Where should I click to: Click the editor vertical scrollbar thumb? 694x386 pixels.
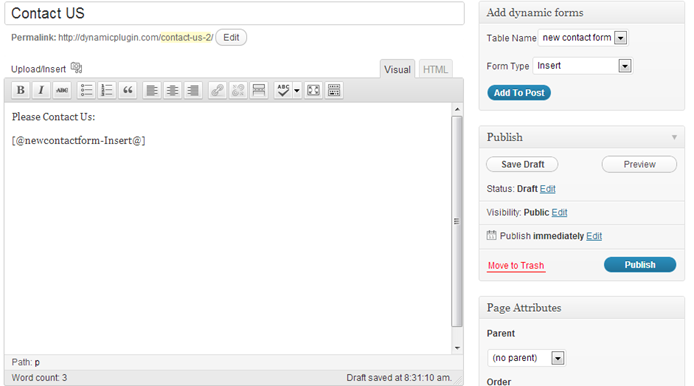point(457,221)
